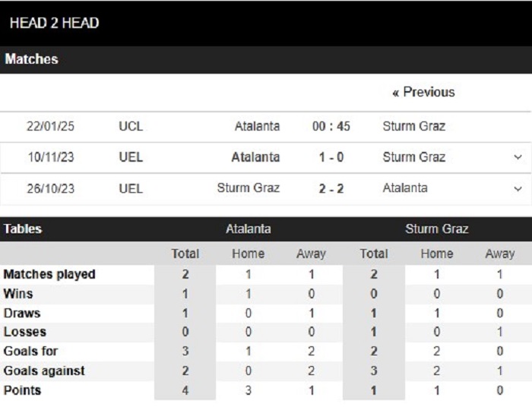Select the Points row label
532x407 pixels.
tap(22, 390)
